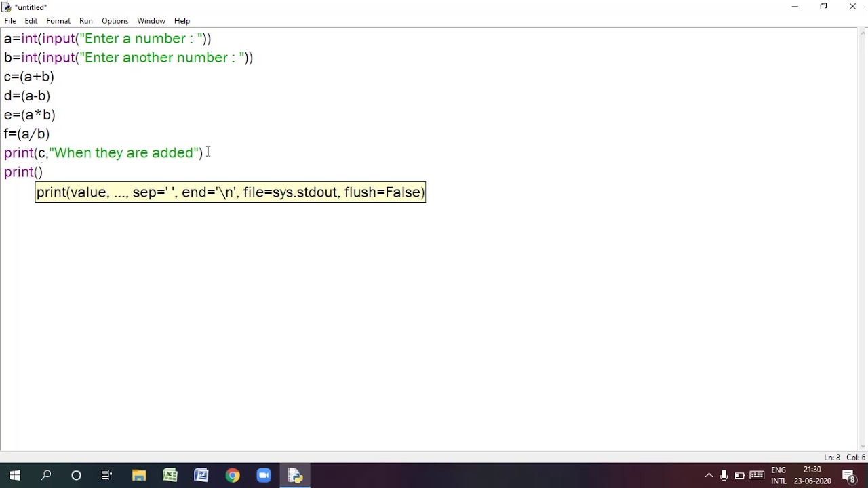The width and height of the screenshot is (868, 488).
Task: Click the "When they are added" print line
Action: (x=104, y=152)
